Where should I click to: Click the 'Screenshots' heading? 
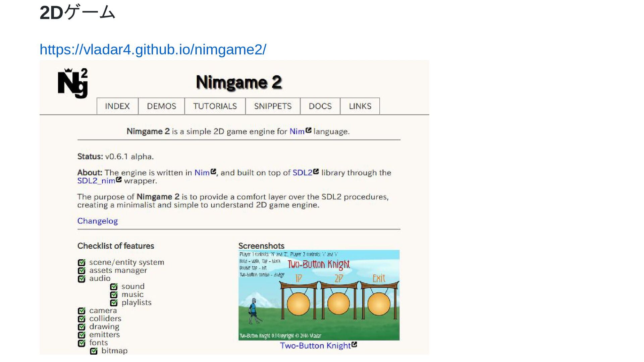point(261,246)
